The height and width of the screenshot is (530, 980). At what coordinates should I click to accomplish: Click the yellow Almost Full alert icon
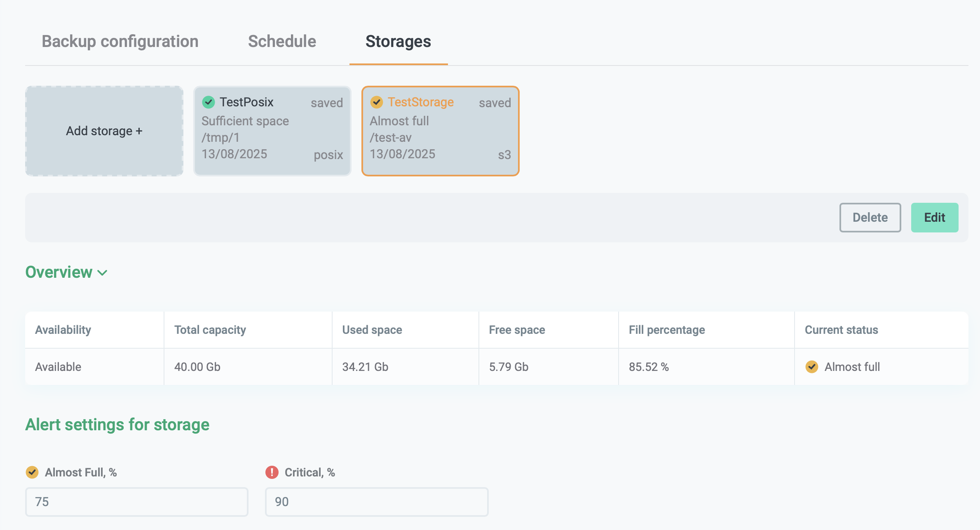tap(32, 472)
